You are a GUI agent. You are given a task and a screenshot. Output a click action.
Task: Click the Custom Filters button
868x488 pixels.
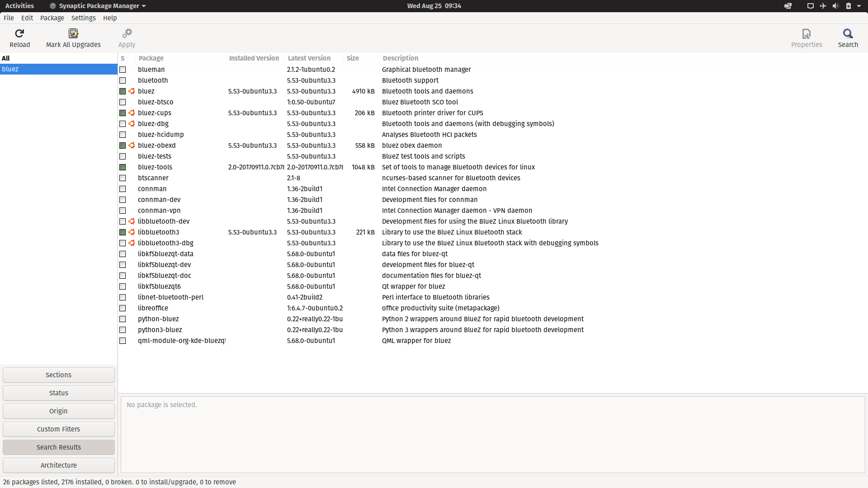coord(59,429)
